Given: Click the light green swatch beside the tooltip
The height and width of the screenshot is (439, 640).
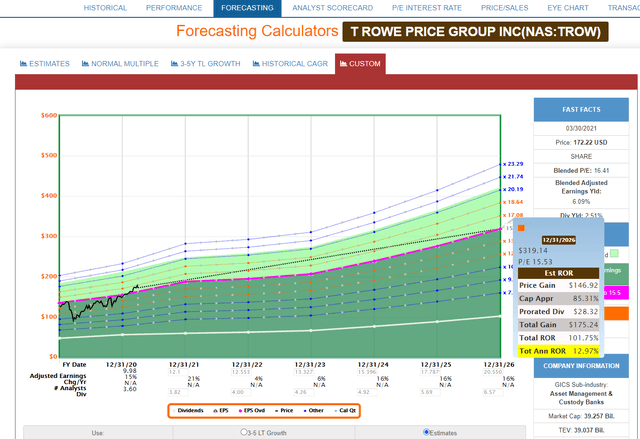Looking at the screenshot, I should coord(614,254).
